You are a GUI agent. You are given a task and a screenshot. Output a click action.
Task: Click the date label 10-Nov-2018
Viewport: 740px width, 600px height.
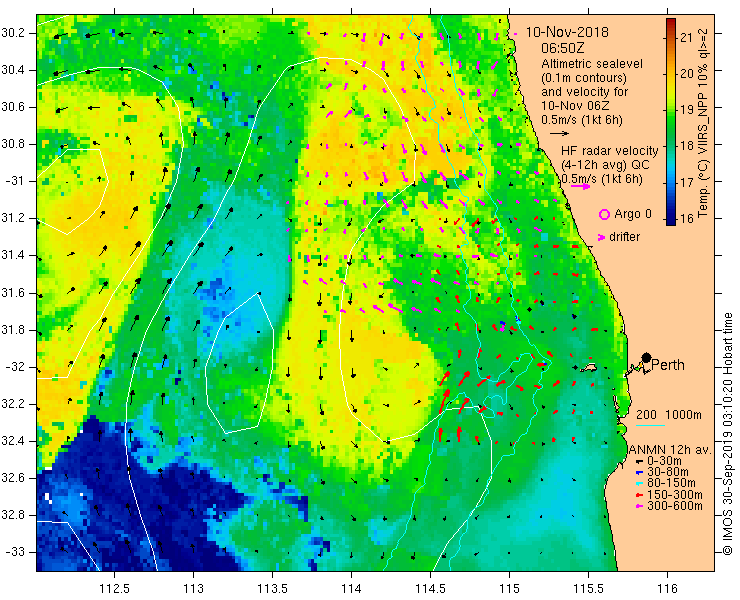point(567,32)
